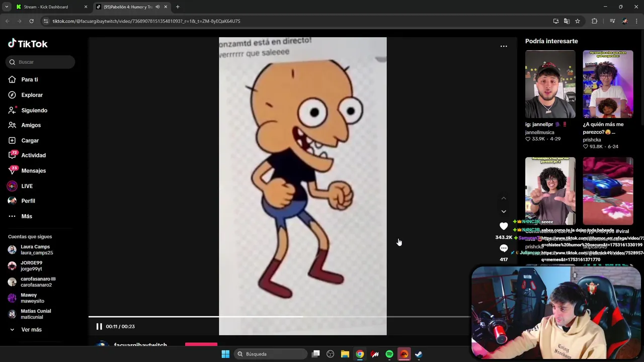Open Steam from the taskbar
644x362 pixels.
(x=419, y=354)
